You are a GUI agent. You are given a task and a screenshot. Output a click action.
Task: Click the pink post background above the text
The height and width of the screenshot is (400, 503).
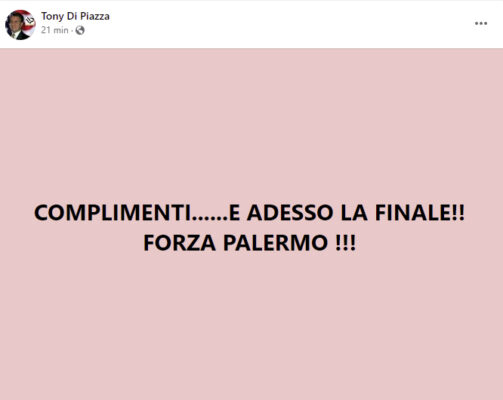click(251, 123)
